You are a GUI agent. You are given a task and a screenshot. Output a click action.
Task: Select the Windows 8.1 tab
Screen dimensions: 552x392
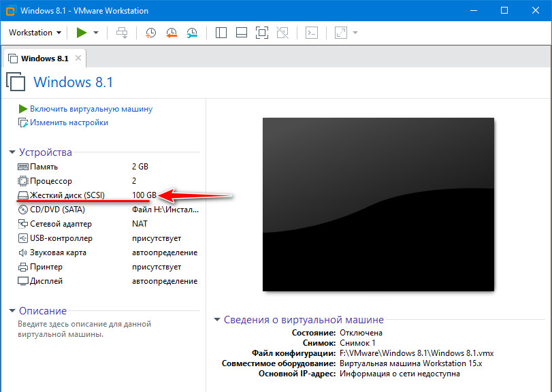44,59
